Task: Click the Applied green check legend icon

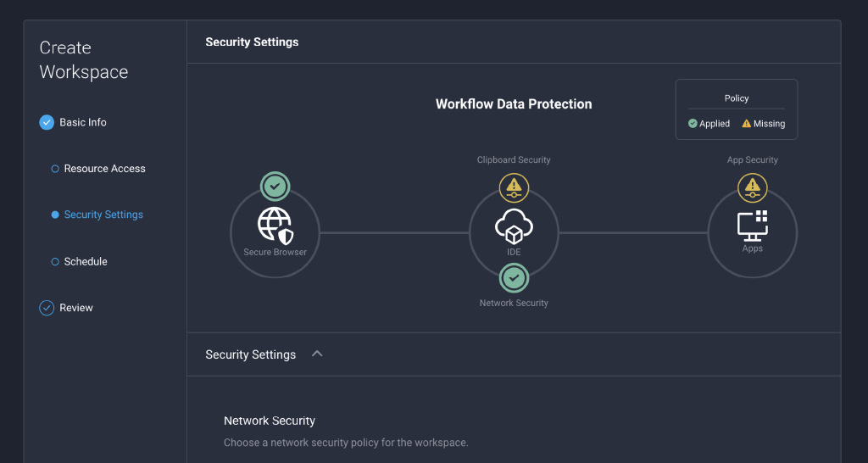Action: click(x=693, y=124)
